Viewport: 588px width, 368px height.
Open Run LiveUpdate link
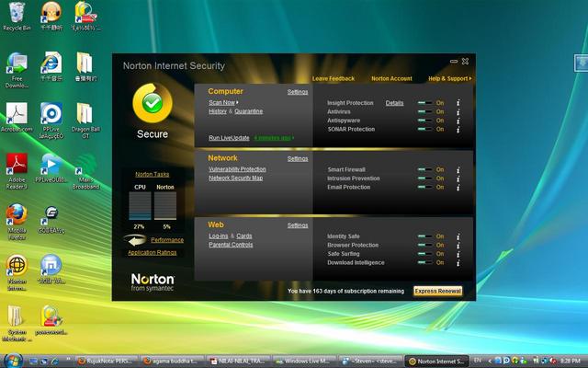point(229,137)
